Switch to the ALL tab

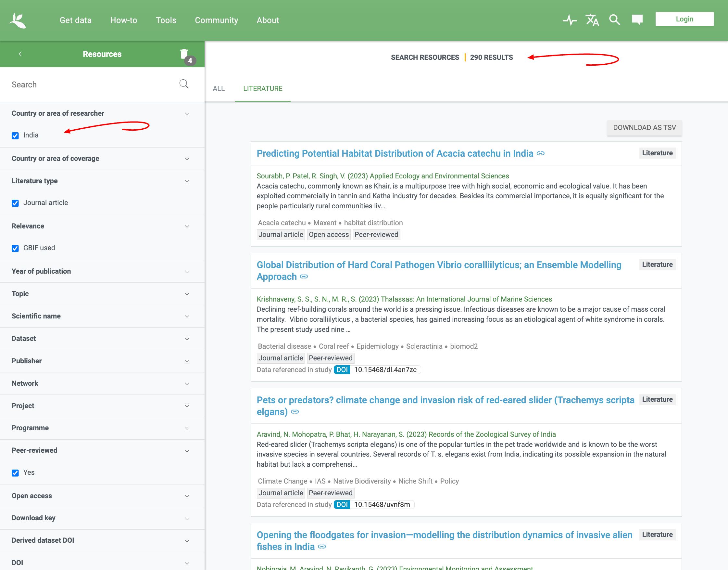[x=219, y=88]
